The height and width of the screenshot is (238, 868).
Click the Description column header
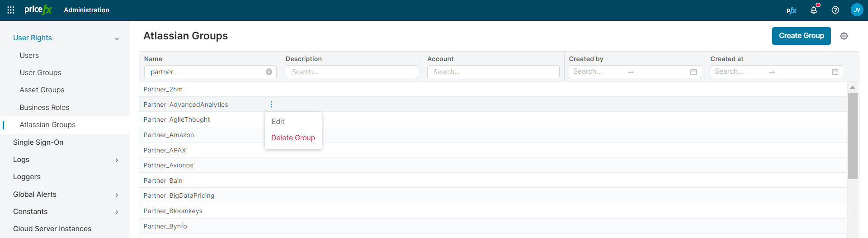[304, 59]
